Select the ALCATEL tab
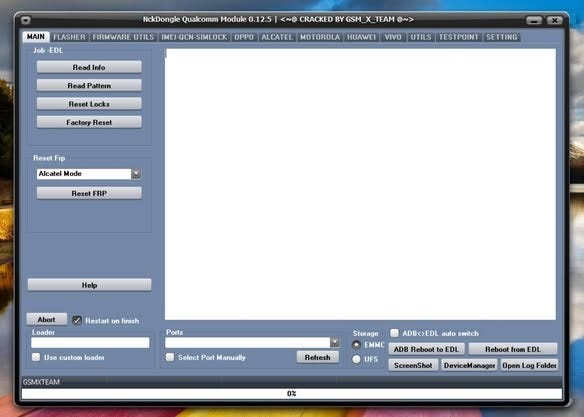This screenshot has width=584, height=417. click(277, 37)
